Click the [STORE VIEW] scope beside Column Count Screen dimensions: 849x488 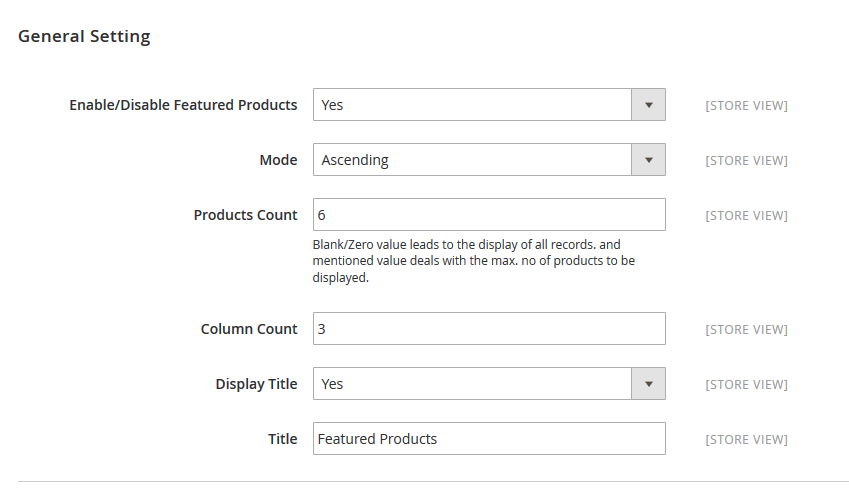pyautogui.click(x=746, y=329)
